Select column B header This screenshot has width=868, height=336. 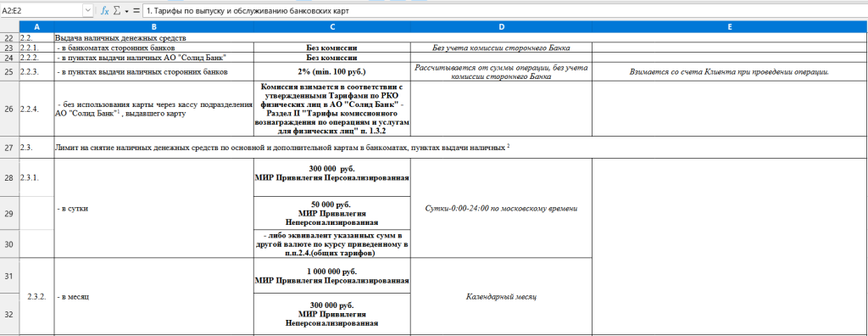tap(154, 27)
